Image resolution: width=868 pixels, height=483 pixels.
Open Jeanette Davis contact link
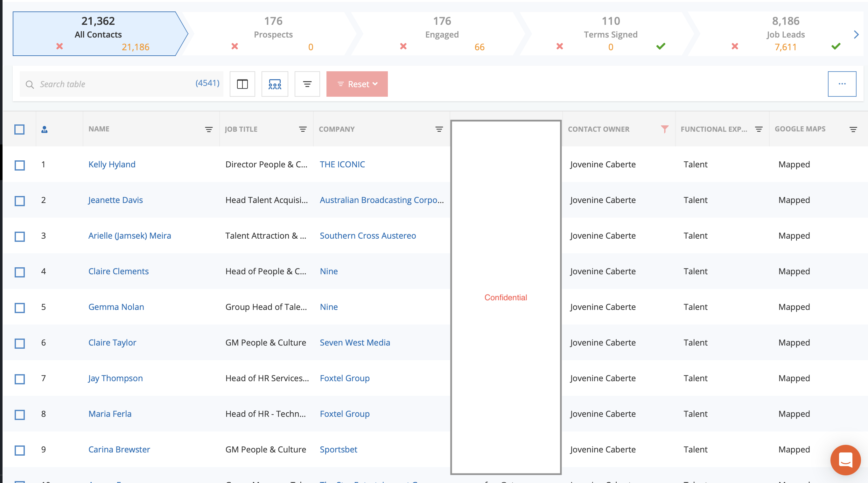coord(115,200)
